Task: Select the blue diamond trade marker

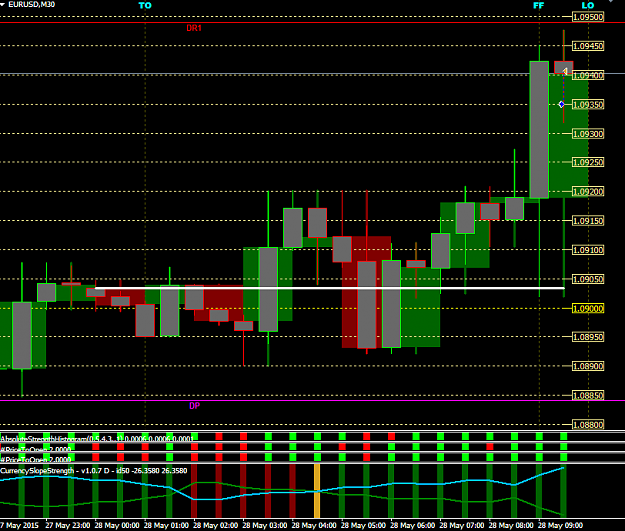Action: (561, 104)
